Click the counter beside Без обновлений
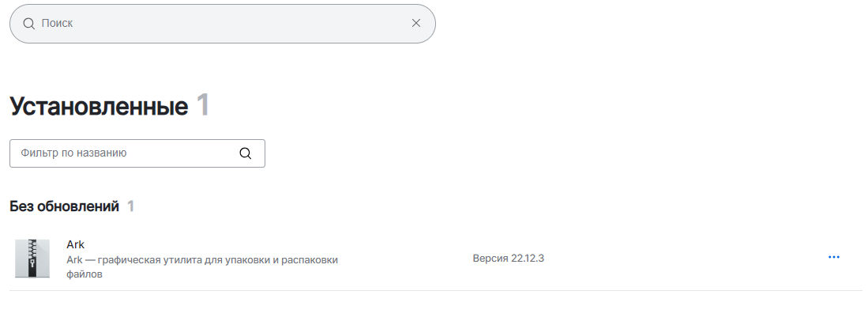Image resolution: width=868 pixels, height=325 pixels. (x=131, y=206)
